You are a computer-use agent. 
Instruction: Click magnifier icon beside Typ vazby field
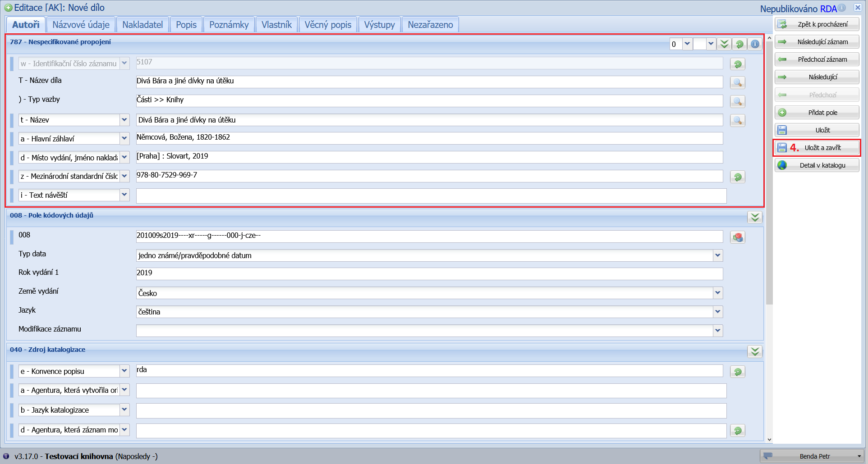[x=737, y=101]
